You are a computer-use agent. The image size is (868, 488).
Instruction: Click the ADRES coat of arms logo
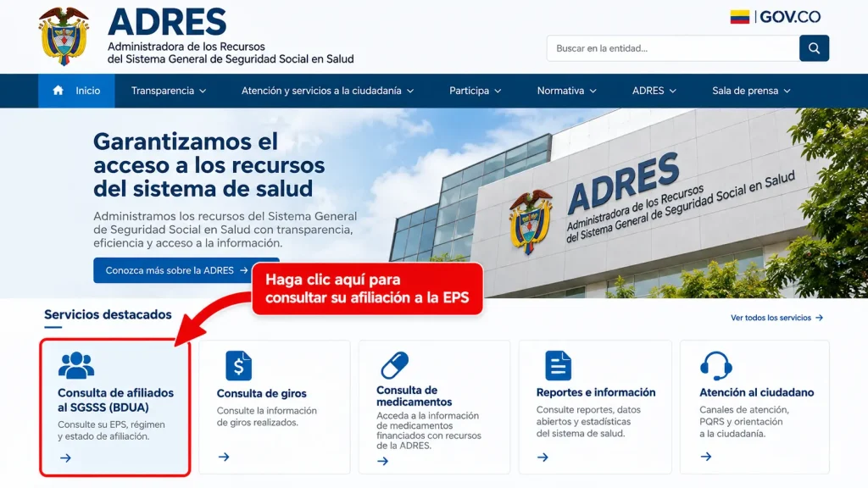pyautogui.click(x=64, y=36)
